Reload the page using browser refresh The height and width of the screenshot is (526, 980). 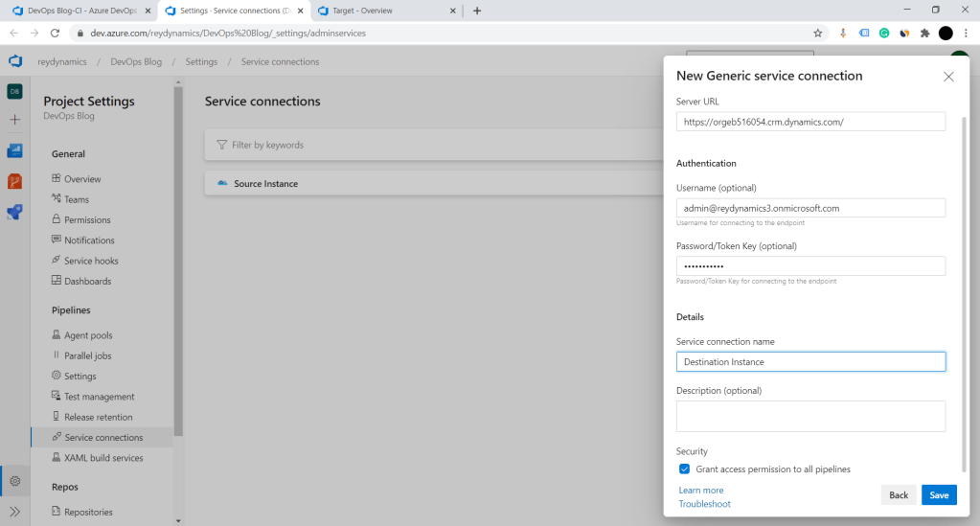[x=55, y=33]
